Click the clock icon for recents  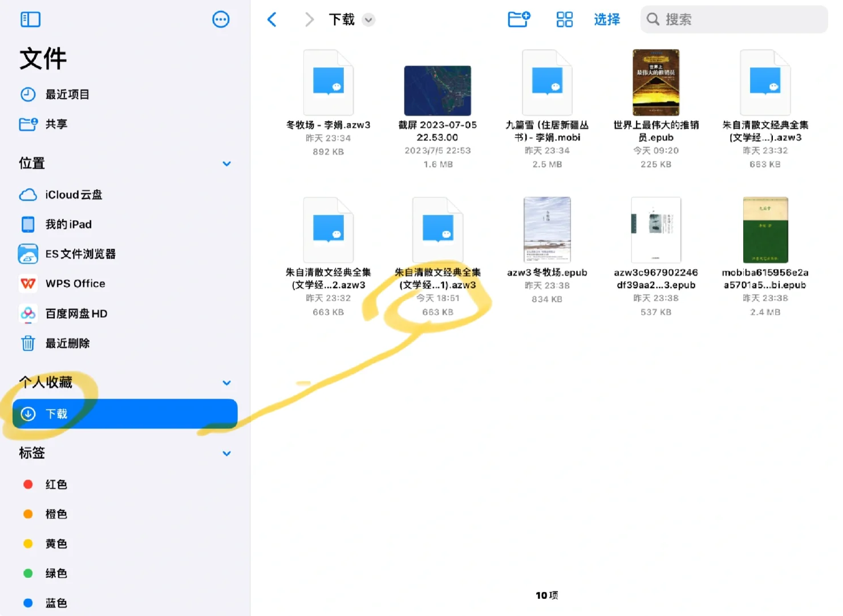coord(28,95)
